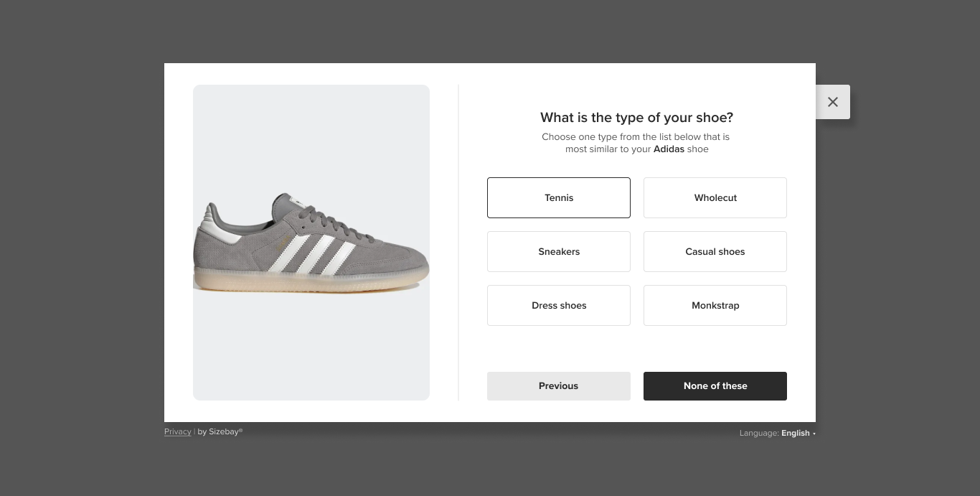Open the Privacy link
Image resolution: width=980 pixels, height=496 pixels.
tap(177, 431)
